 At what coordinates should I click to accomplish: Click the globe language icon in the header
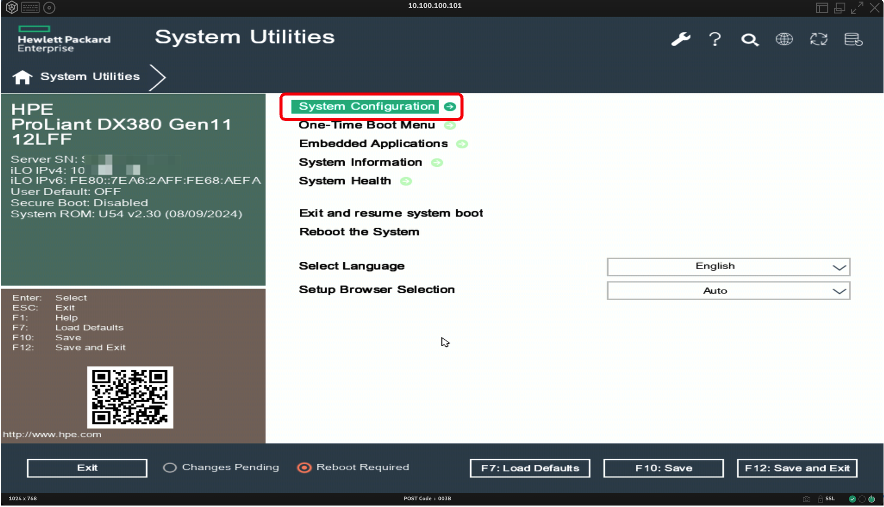(784, 39)
